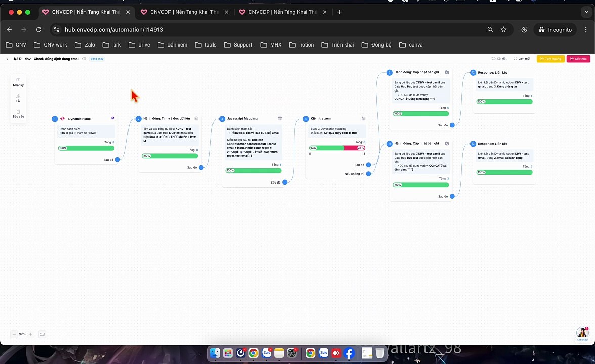
Task: Click 'Response: Liên kết' title of step 12
Action: 493,72
